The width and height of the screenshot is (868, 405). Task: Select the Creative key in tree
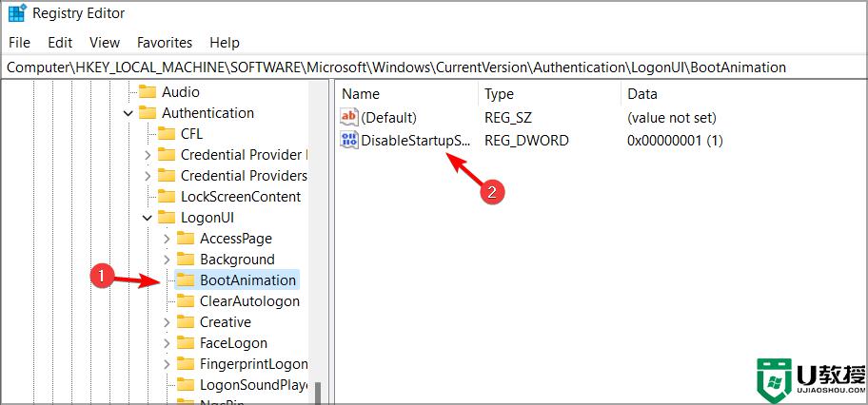225,322
